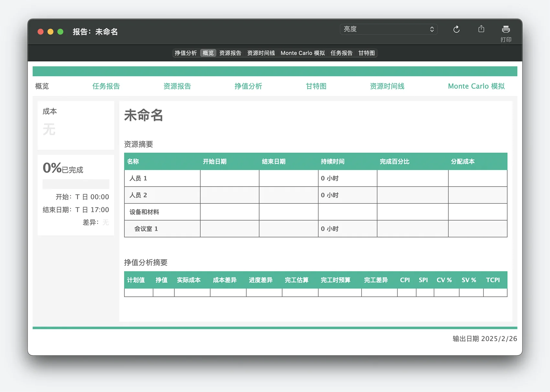
Task: Open the green 资源报告 link
Action: 177,86
